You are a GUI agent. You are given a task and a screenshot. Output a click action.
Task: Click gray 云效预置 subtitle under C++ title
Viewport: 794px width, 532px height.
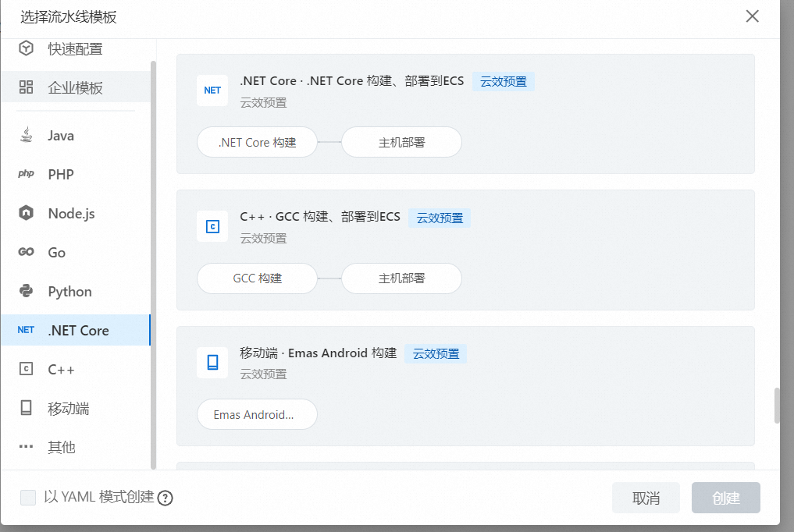pos(263,238)
